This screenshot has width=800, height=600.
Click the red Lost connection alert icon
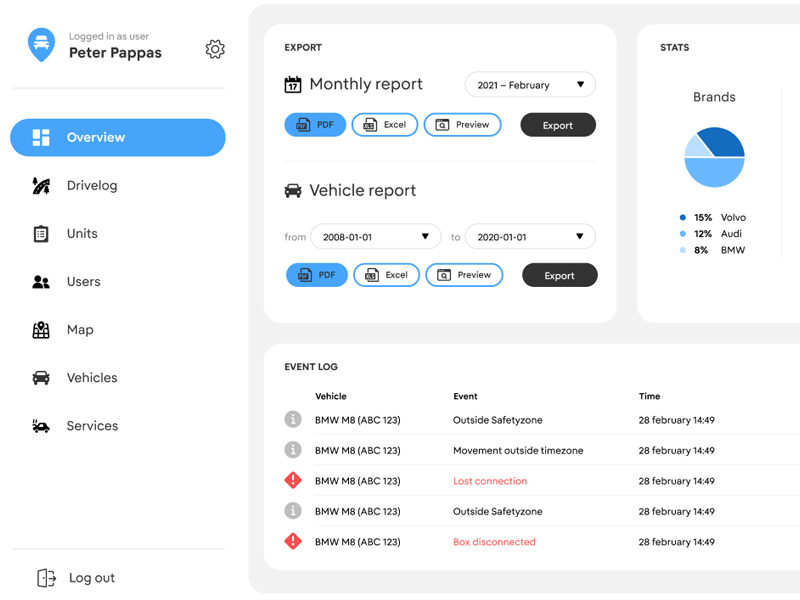click(293, 481)
